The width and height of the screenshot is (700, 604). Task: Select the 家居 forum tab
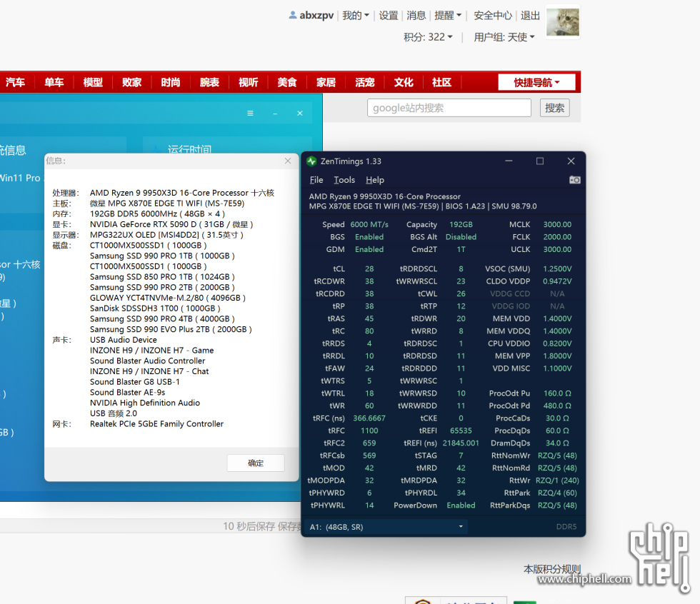click(326, 82)
